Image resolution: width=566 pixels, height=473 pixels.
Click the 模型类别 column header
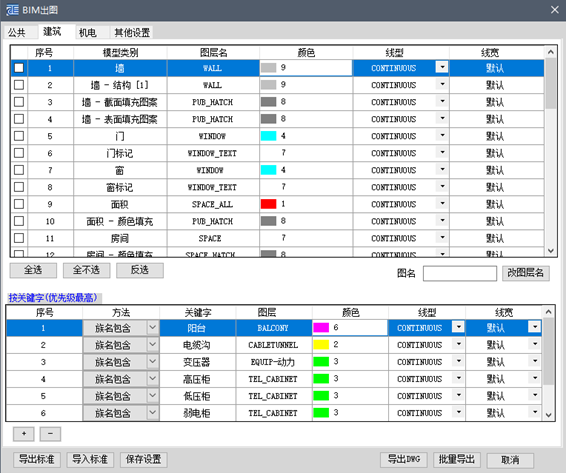pos(120,53)
